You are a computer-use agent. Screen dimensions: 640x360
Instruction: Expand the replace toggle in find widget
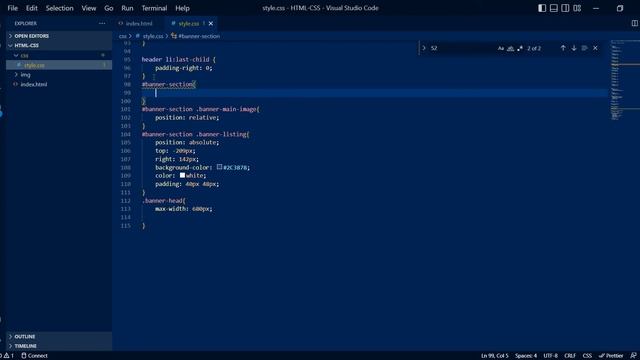click(424, 48)
